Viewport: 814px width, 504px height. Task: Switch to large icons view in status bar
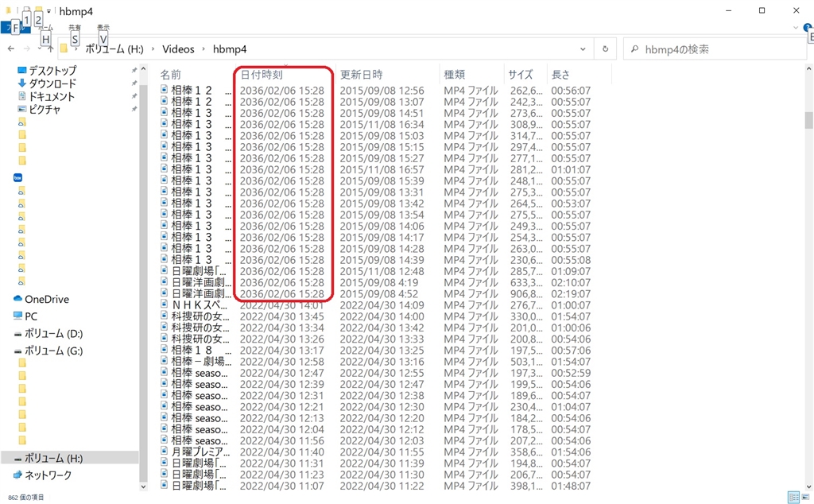(x=805, y=497)
